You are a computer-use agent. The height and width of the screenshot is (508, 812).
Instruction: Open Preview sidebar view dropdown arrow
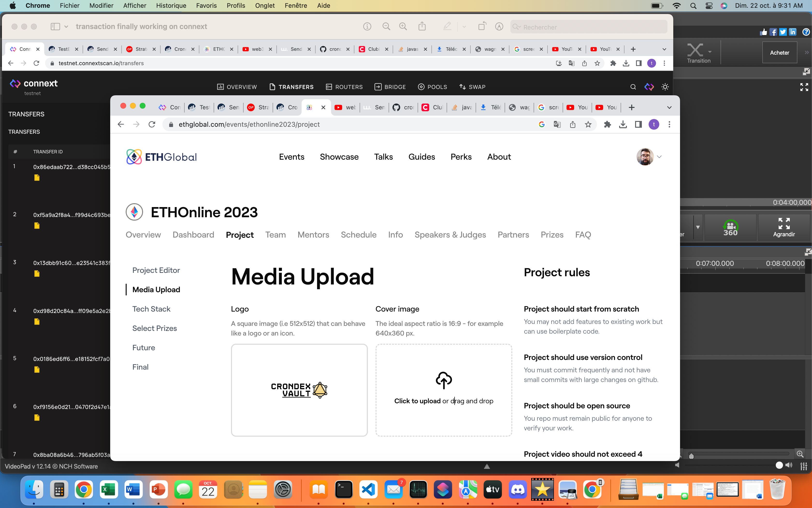point(66,27)
